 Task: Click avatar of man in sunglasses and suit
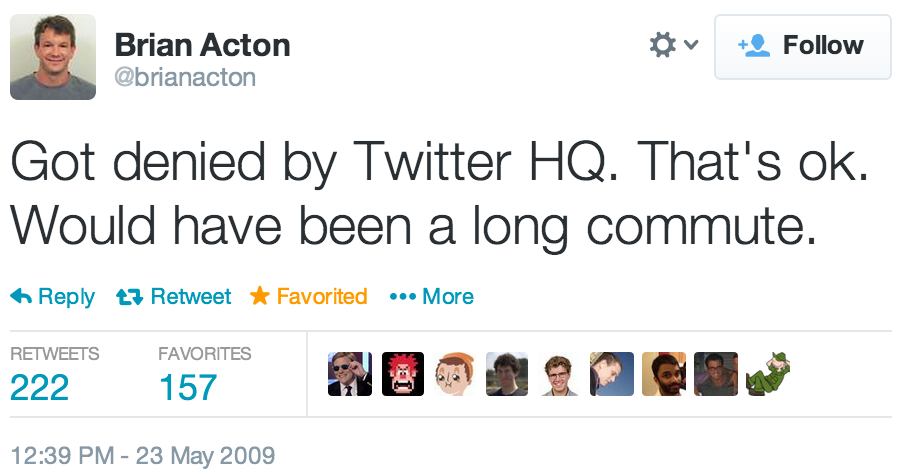350,374
